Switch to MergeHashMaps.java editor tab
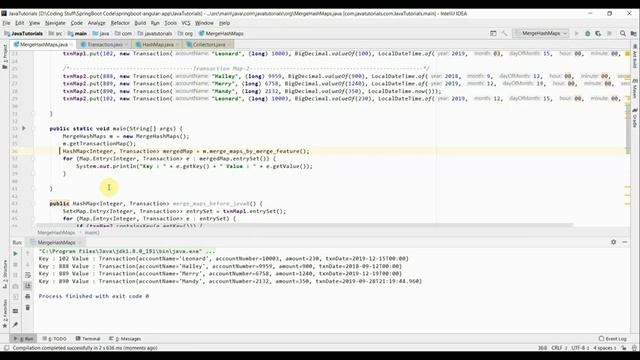Screen dimensions: 640x360 point(44,44)
